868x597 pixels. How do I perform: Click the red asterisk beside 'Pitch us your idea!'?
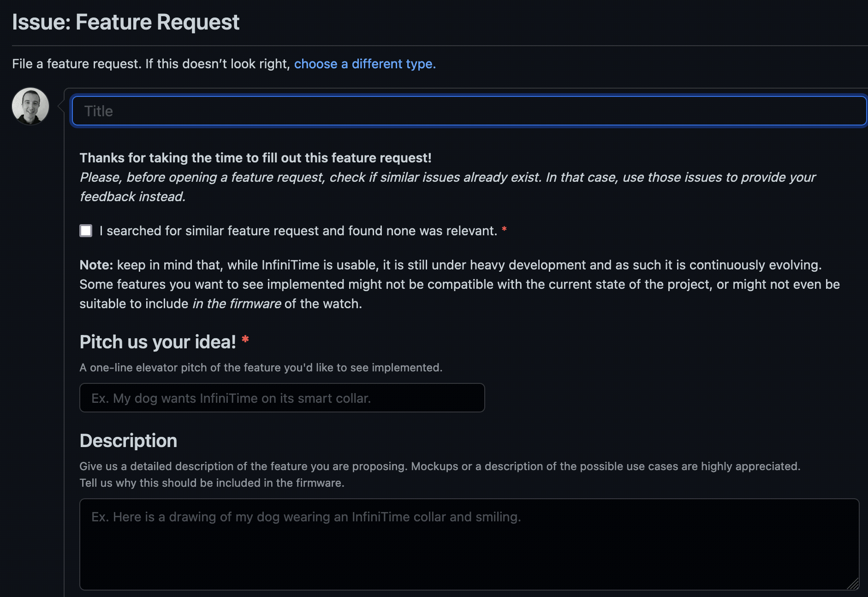coord(245,340)
